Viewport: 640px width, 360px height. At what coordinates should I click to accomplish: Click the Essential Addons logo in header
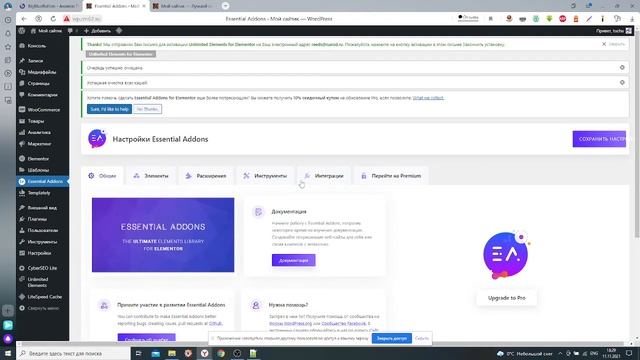pyautogui.click(x=97, y=139)
